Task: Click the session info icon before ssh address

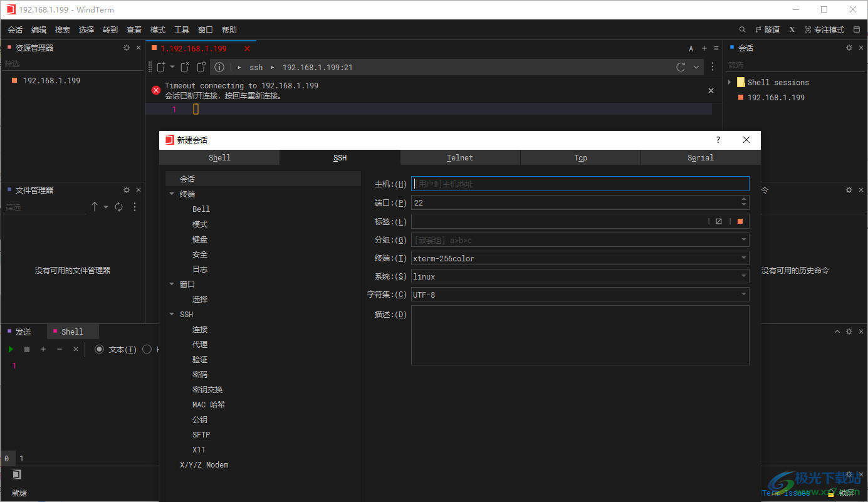Action: point(219,67)
